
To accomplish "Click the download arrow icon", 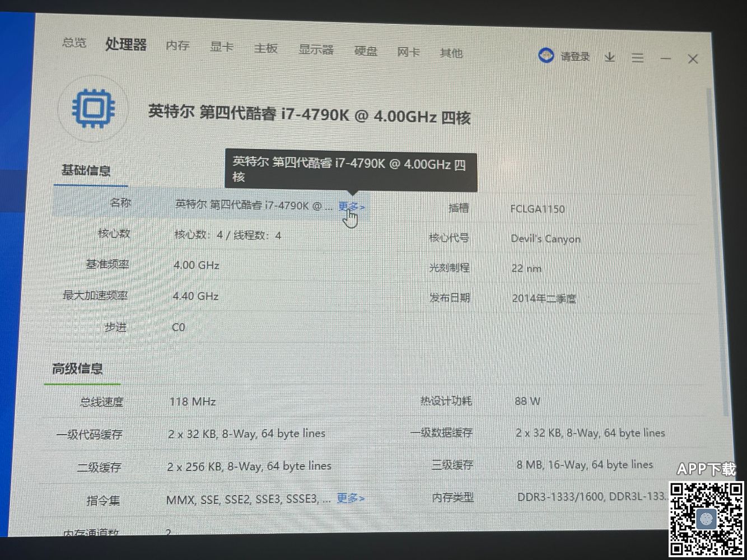I will tap(610, 57).
